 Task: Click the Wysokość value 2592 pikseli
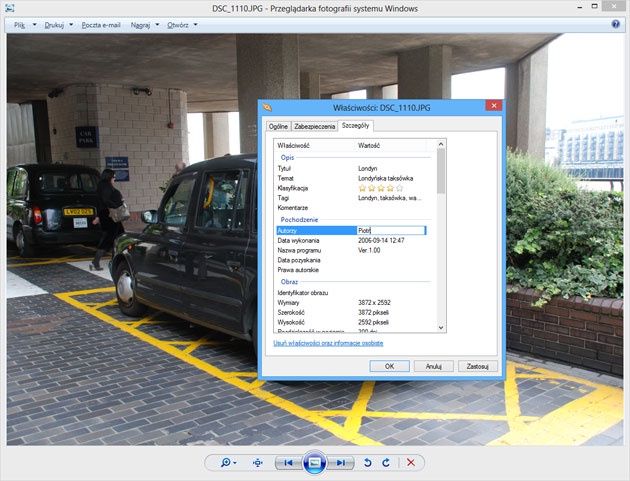373,322
